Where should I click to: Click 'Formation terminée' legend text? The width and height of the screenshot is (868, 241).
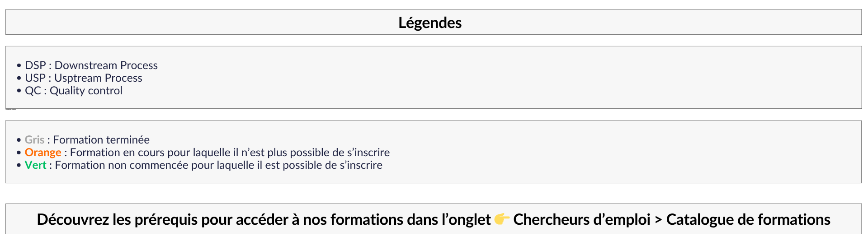coord(101,140)
